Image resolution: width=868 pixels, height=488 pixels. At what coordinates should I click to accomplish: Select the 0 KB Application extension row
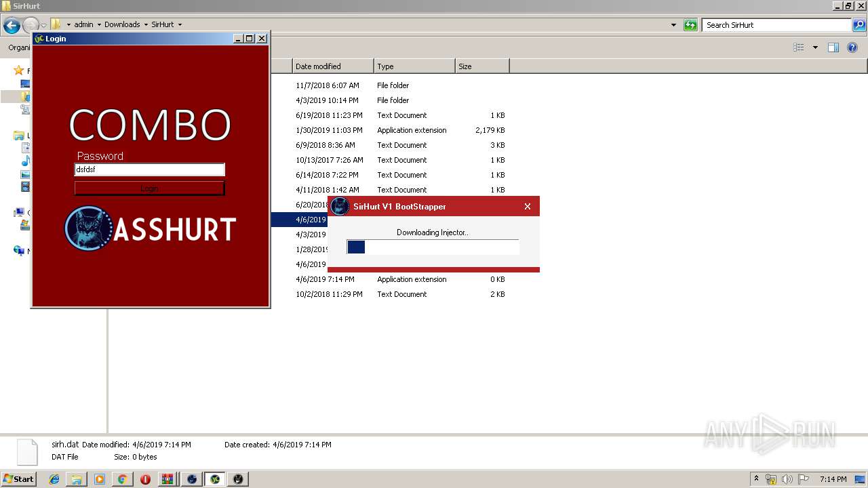pyautogui.click(x=400, y=279)
